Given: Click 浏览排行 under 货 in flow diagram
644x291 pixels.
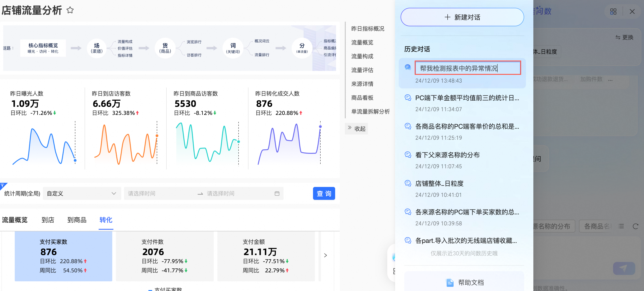Looking at the screenshot, I should (194, 42).
